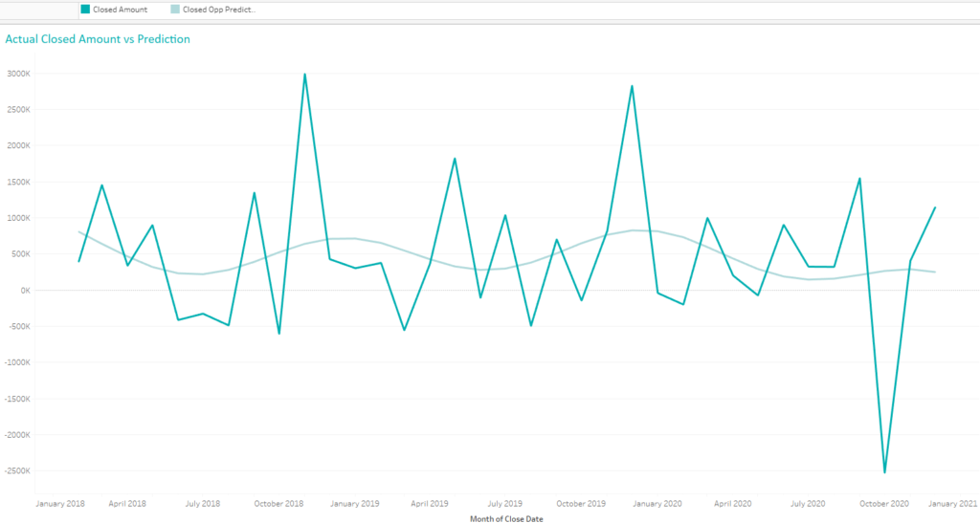Click the October 2019 x-axis label
Image resolution: width=980 pixels, height=523 pixels.
[x=581, y=504]
